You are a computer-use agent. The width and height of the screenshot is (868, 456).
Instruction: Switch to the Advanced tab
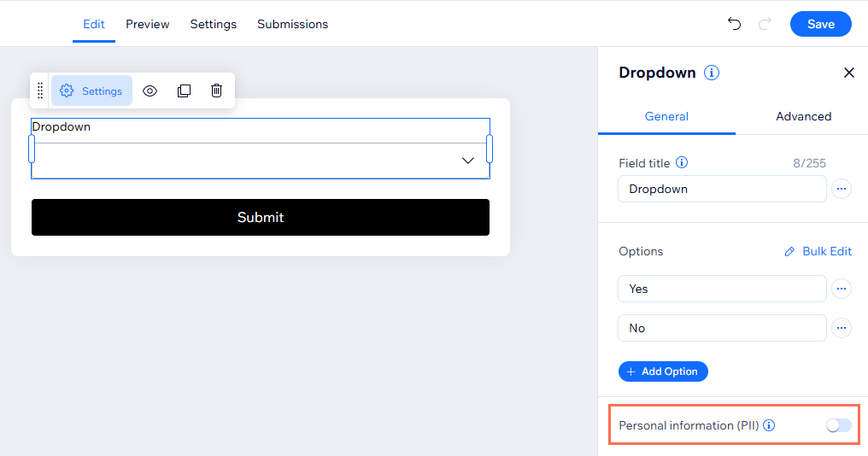point(803,116)
